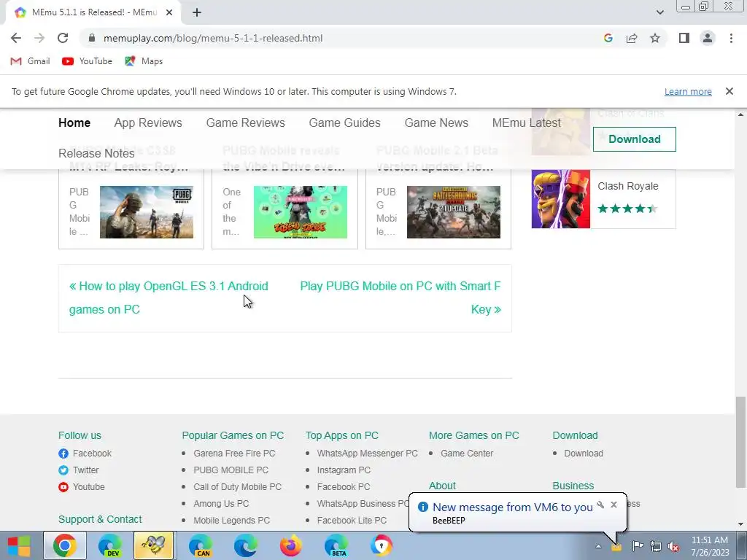This screenshot has width=747, height=560.
Task: Open the Gmail bookmark
Action: tap(30, 61)
